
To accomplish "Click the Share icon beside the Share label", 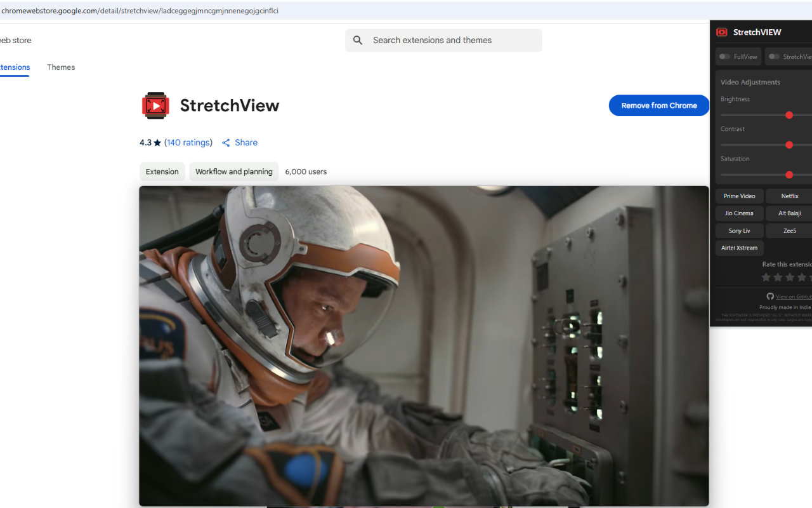I will pyautogui.click(x=226, y=142).
